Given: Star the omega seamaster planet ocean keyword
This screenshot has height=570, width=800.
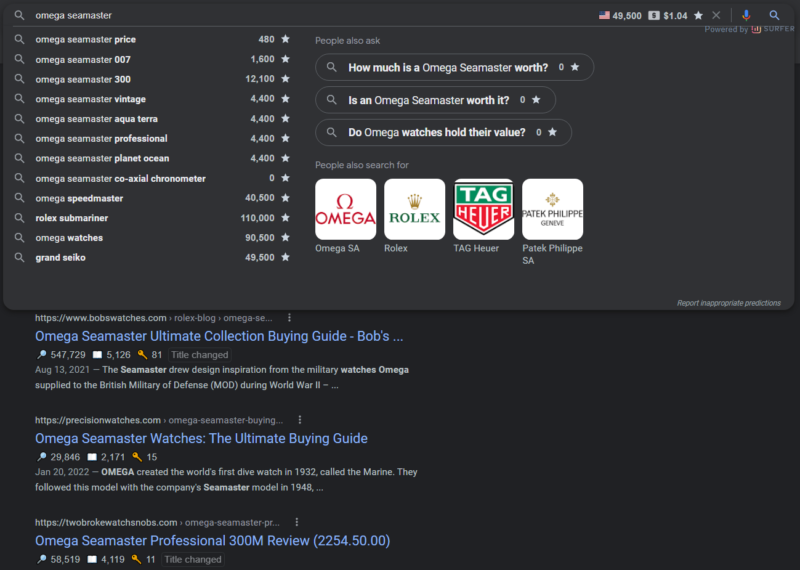Looking at the screenshot, I should pos(286,158).
